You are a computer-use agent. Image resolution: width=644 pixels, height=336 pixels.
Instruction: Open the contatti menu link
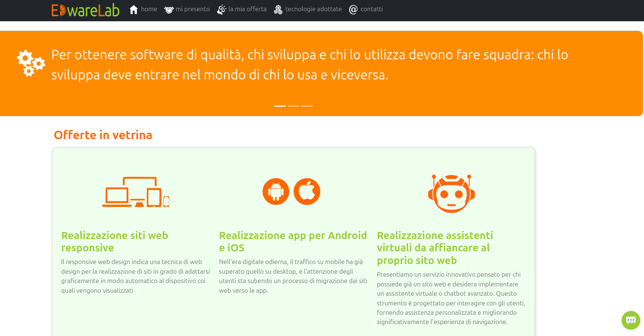[371, 9]
